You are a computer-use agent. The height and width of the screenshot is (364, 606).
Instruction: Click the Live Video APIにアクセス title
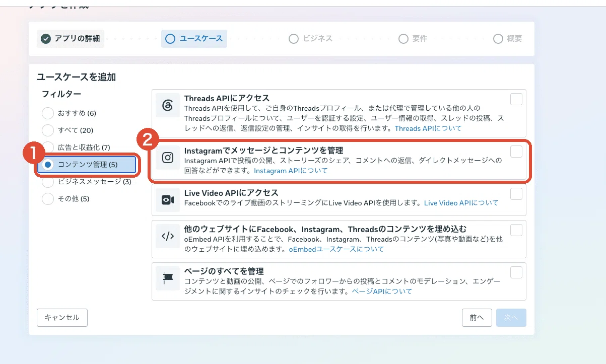pyautogui.click(x=231, y=193)
